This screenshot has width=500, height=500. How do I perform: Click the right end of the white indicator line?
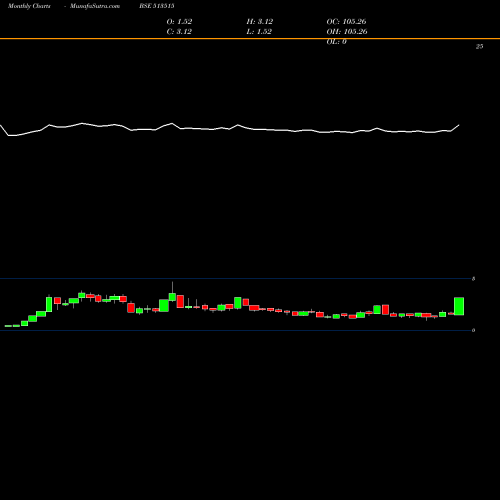[x=459, y=125]
